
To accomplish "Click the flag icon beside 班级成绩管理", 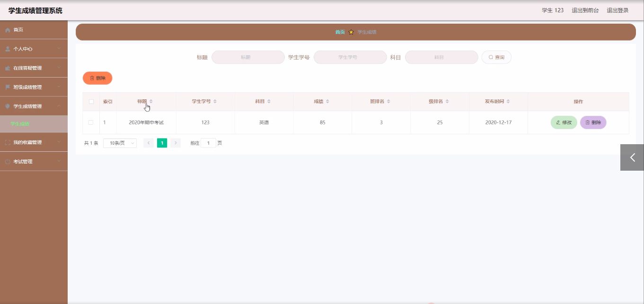I will [x=8, y=87].
